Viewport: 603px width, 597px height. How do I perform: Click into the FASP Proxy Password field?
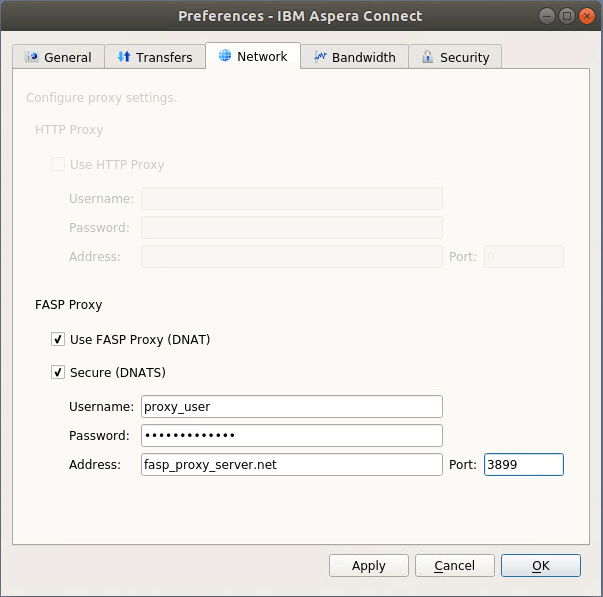291,436
